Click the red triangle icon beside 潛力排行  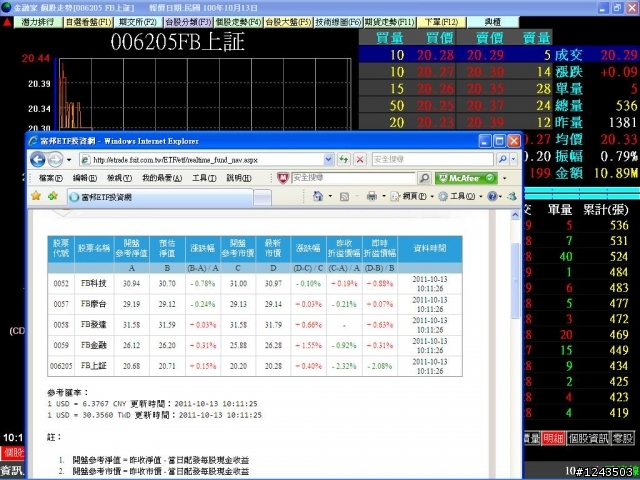tap(7, 22)
